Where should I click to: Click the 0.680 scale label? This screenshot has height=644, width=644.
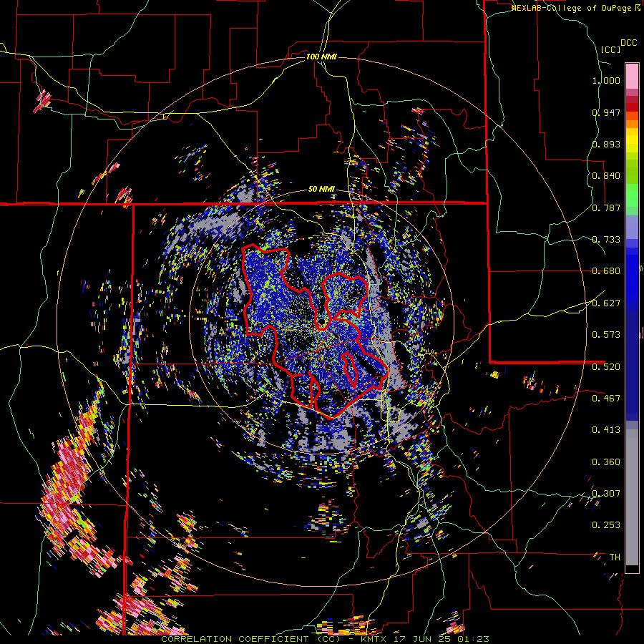[x=606, y=270]
